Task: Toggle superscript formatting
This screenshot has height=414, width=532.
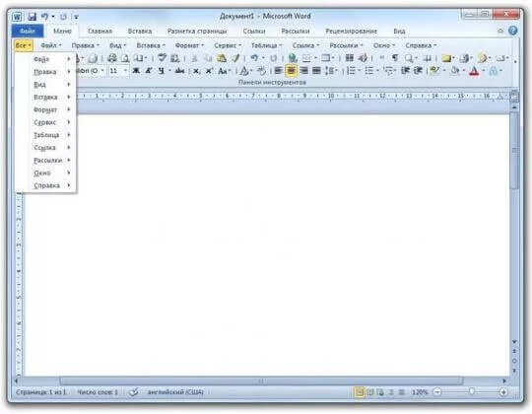Action: [209, 71]
